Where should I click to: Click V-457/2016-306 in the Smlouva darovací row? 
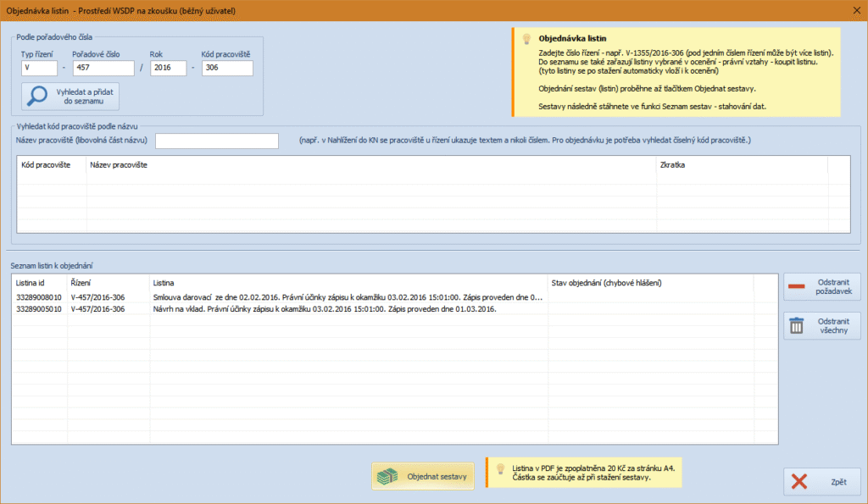(98, 297)
